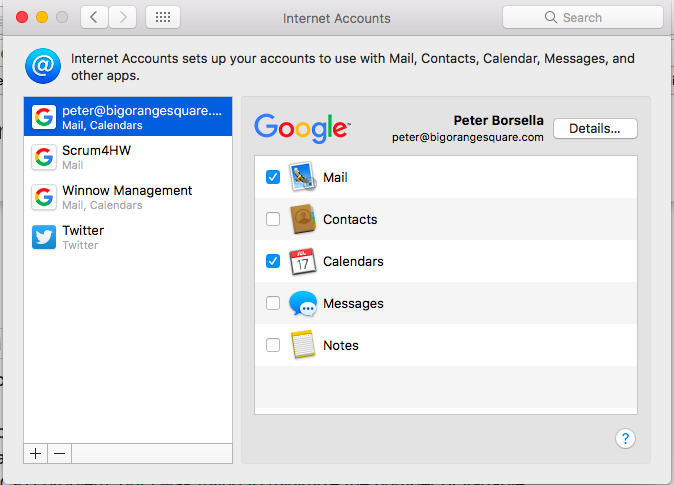This screenshot has width=674, height=485.
Task: Remove account with minus button
Action: (60, 453)
